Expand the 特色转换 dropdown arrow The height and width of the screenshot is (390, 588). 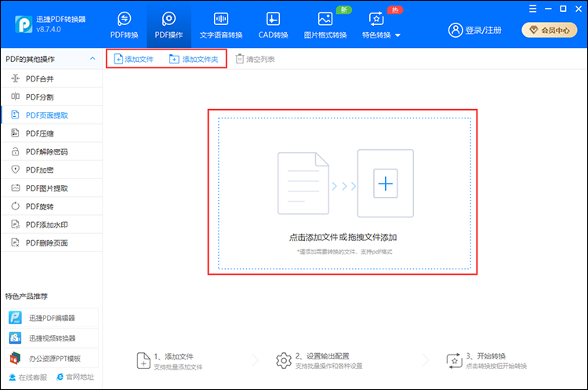(x=397, y=35)
